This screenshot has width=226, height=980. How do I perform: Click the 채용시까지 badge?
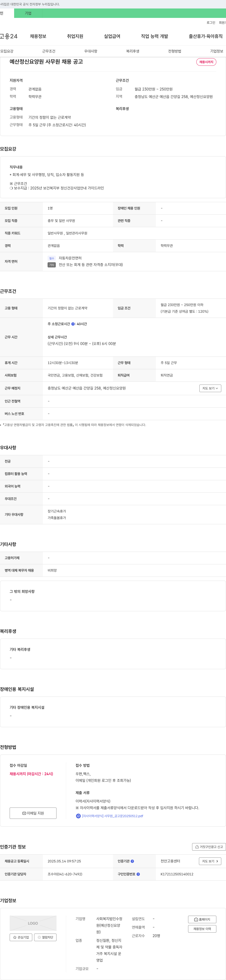point(206,62)
